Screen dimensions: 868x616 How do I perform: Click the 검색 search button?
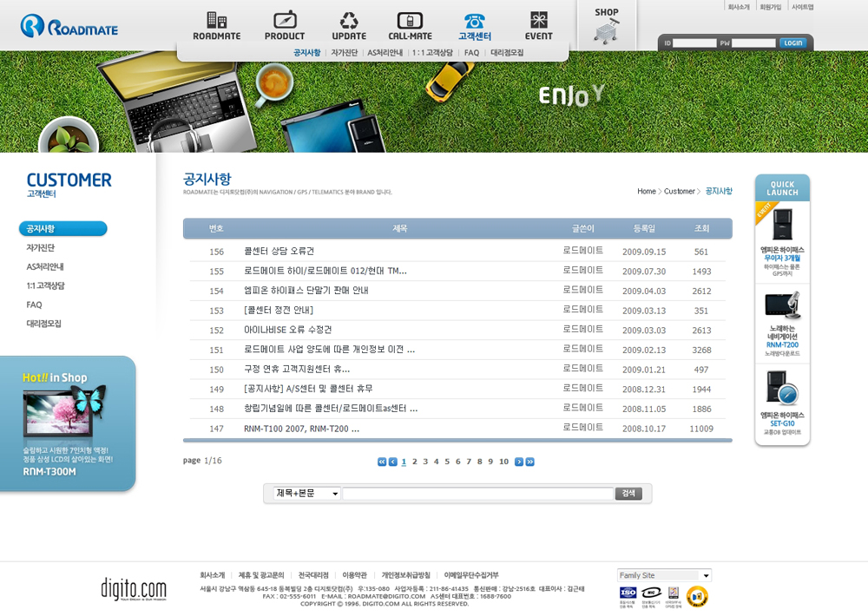pyautogui.click(x=628, y=494)
